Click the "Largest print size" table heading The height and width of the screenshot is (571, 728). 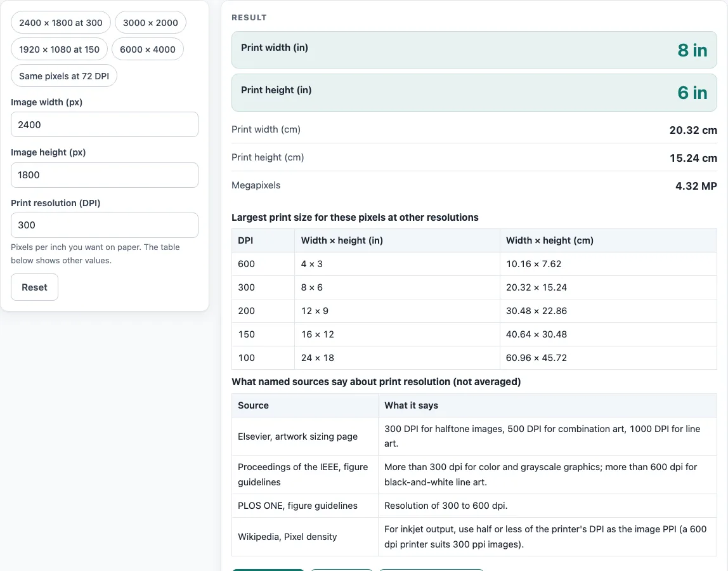(x=354, y=218)
